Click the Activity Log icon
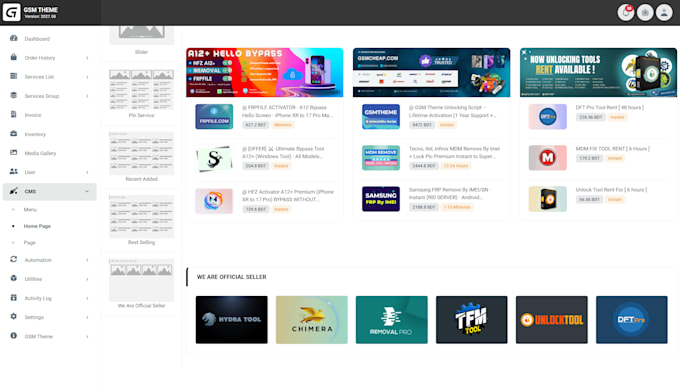The image size is (680, 387). (13, 298)
